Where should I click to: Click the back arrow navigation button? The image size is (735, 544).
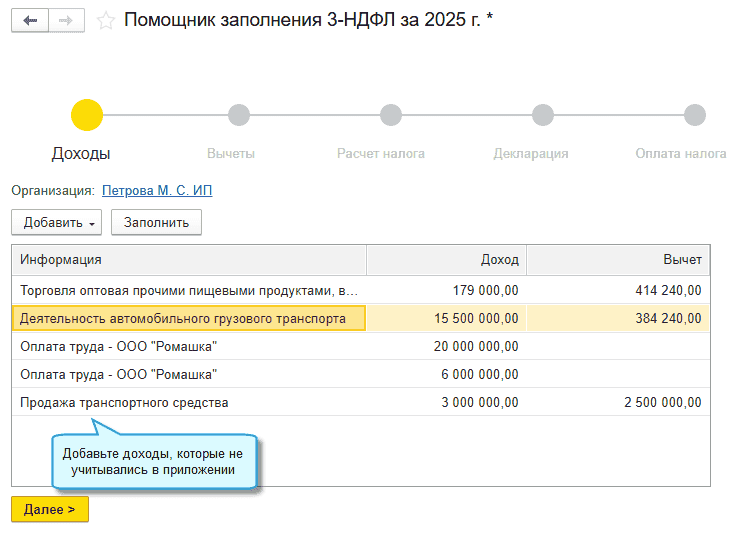[x=30, y=20]
